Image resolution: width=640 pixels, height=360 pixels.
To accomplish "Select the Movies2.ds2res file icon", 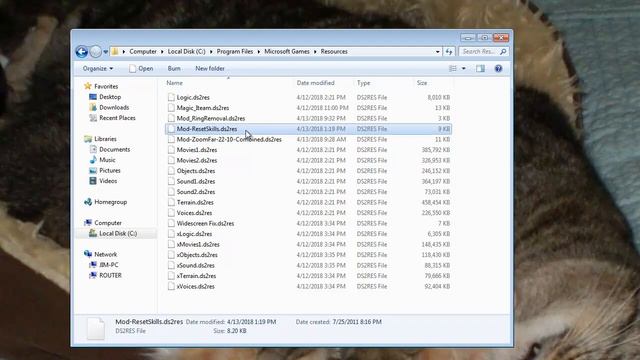I will (171, 160).
